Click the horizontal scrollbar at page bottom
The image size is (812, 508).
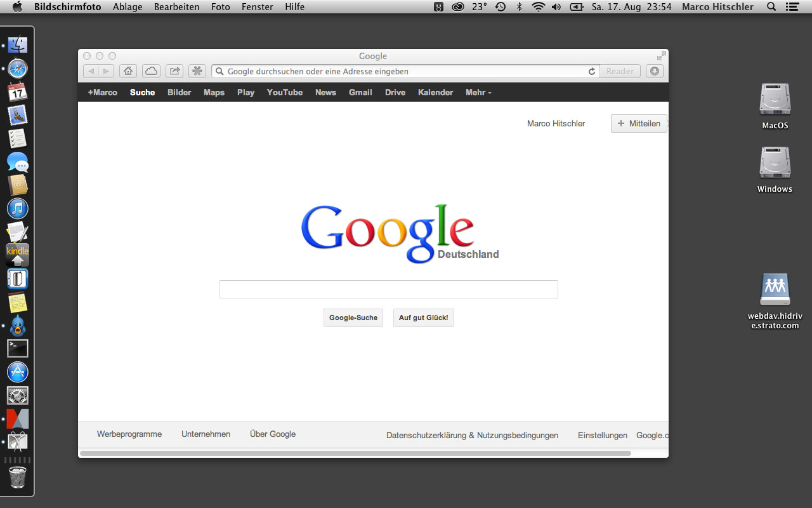(x=355, y=453)
